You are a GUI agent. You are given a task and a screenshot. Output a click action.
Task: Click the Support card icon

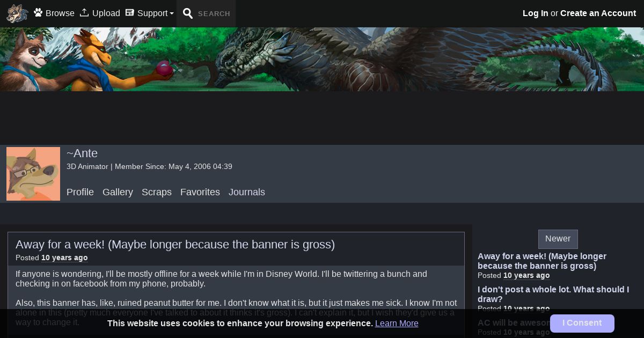click(129, 12)
